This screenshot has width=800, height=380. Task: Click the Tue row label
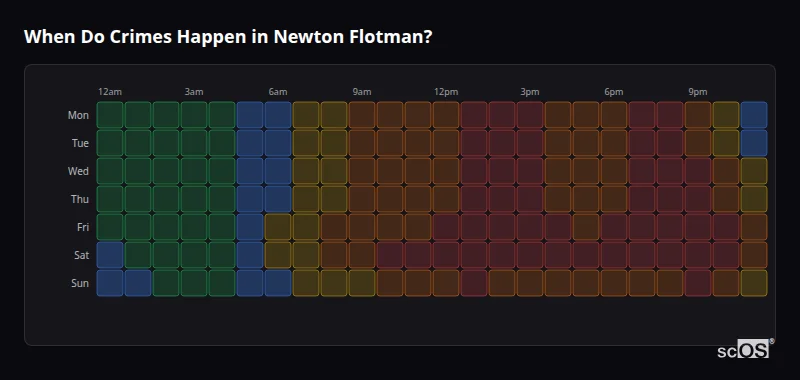(x=80, y=143)
